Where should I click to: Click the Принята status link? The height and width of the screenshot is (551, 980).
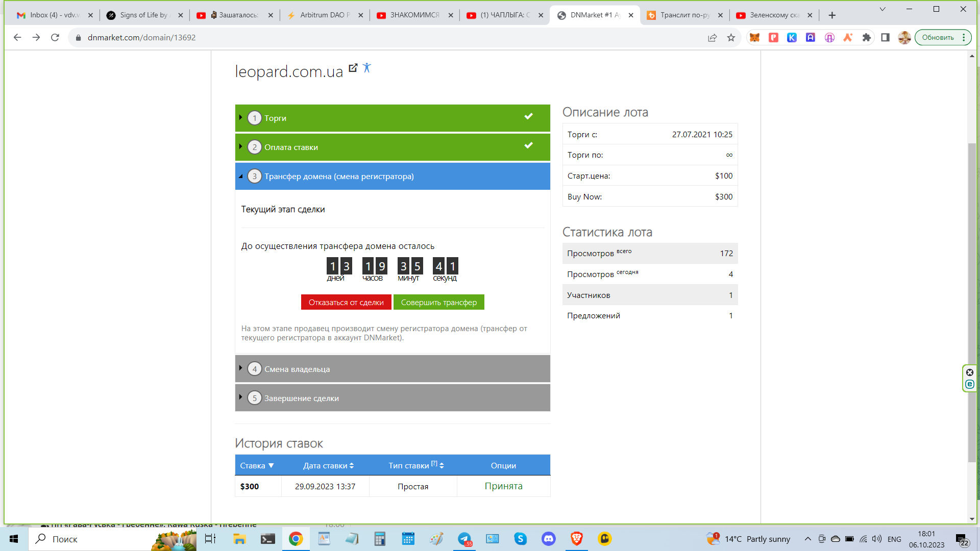coord(503,486)
